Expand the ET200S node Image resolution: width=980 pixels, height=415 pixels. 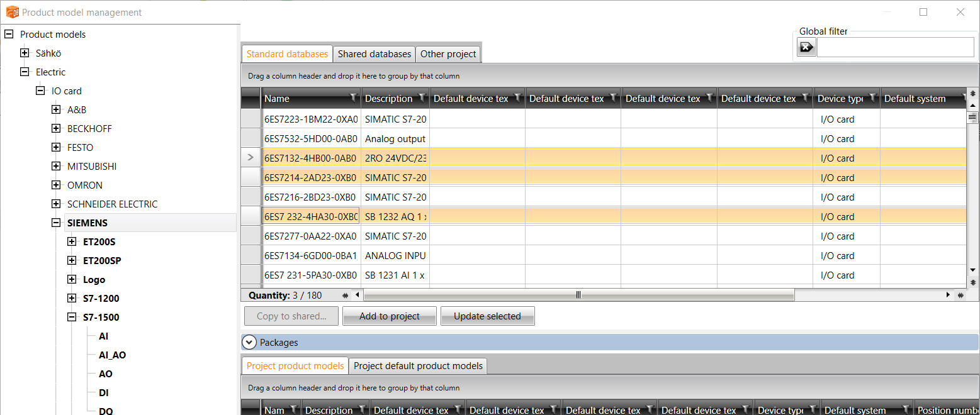coord(72,241)
